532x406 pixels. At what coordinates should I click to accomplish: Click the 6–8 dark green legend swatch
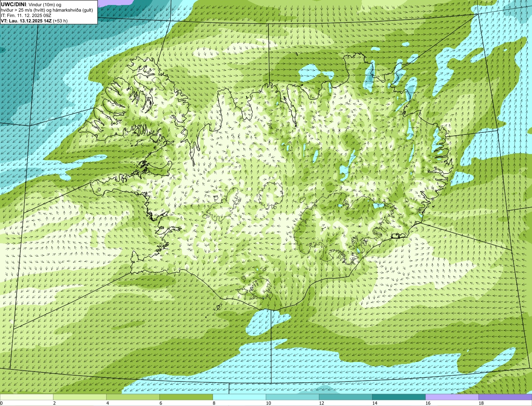tap(186, 397)
